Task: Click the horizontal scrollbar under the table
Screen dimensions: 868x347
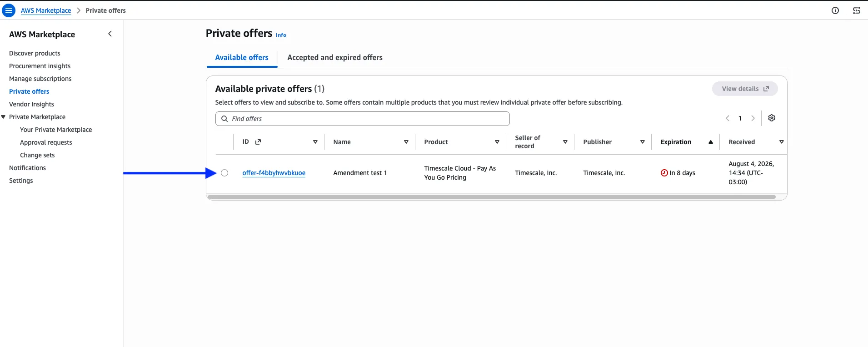Action: [x=491, y=197]
